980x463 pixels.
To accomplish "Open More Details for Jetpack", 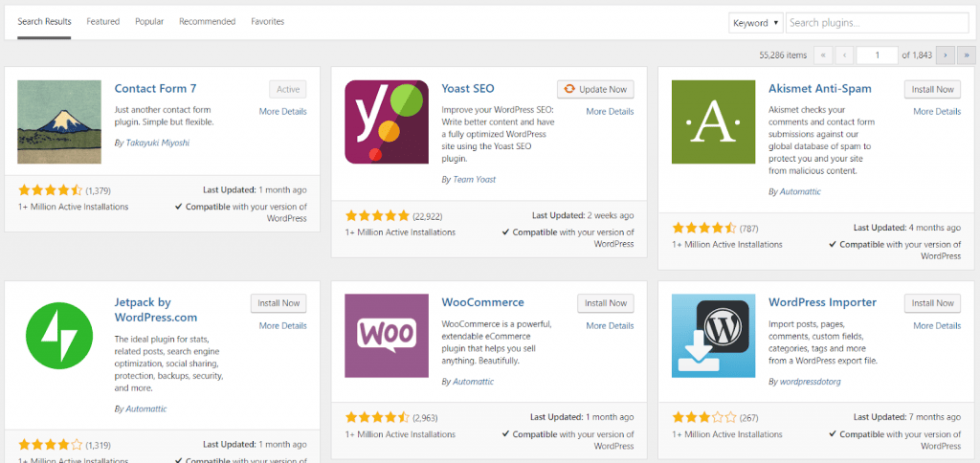I will pyautogui.click(x=283, y=325).
